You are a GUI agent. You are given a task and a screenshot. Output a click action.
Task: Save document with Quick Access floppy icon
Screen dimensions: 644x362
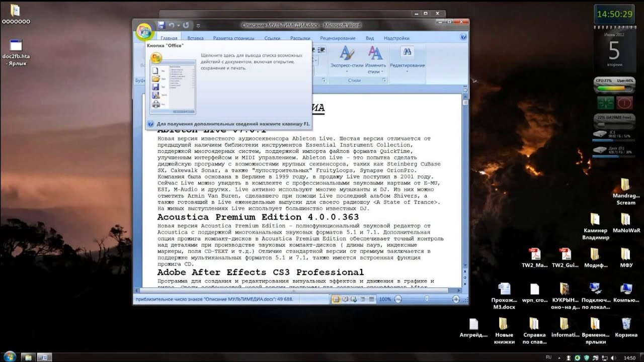click(x=161, y=25)
